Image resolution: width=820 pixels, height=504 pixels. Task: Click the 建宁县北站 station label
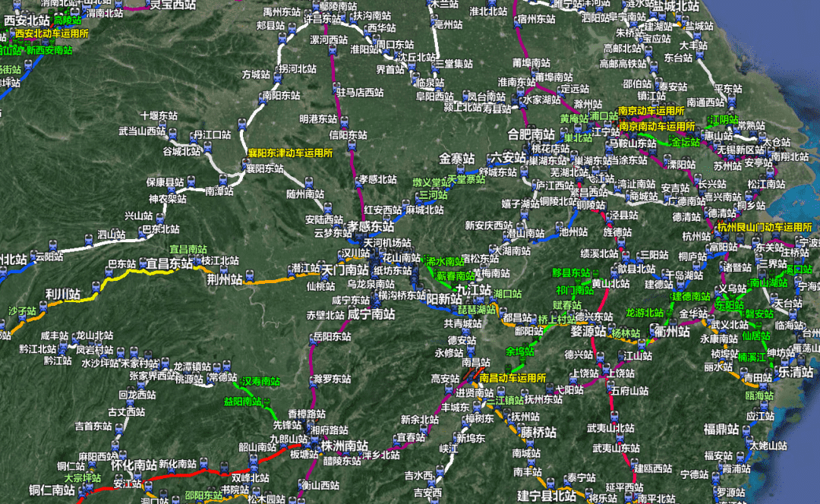547,496
